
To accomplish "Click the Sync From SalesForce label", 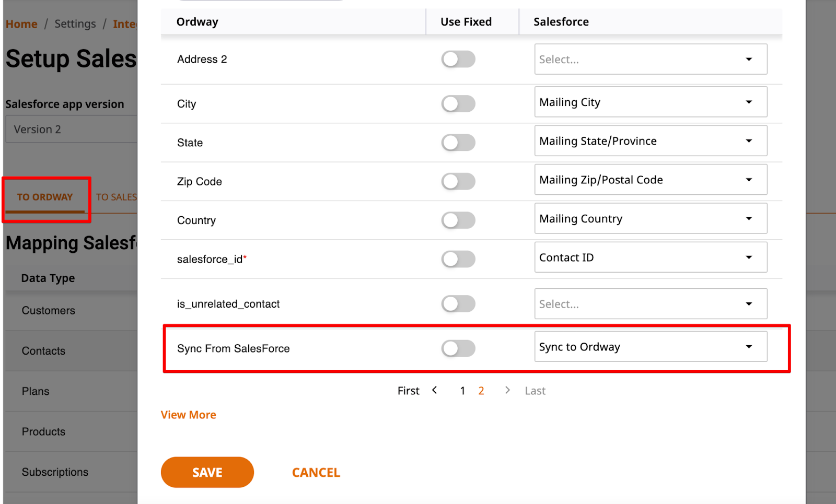I will click(233, 348).
